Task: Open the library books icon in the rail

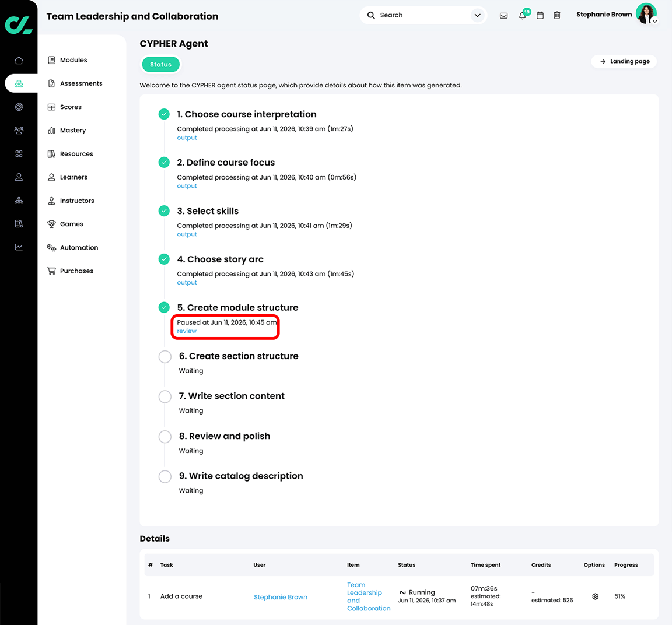Action: coord(19,224)
